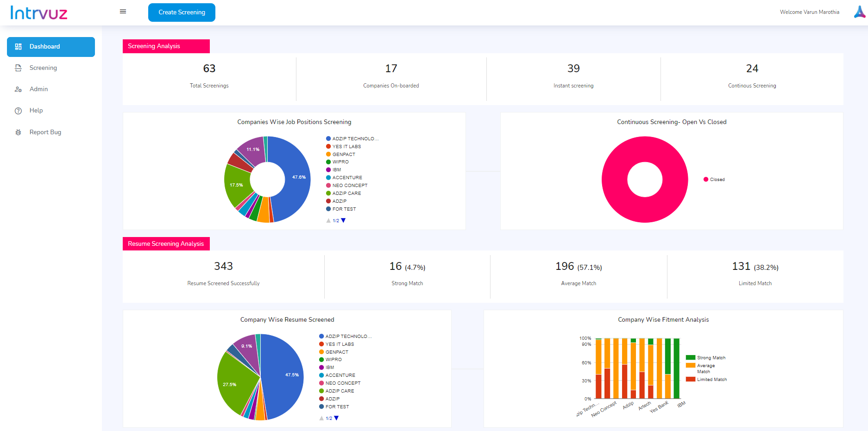The image size is (868, 431).
Task: Click the hamburger menu icon
Action: (x=123, y=12)
